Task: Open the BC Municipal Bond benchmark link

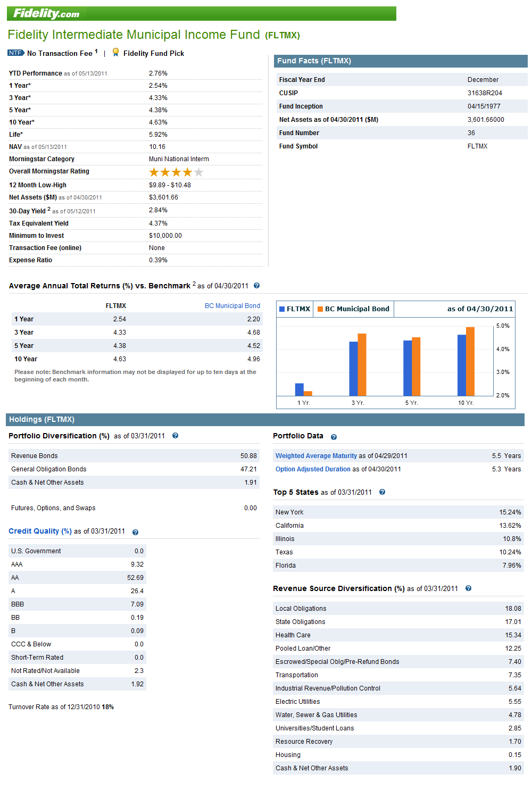Action: (232, 306)
